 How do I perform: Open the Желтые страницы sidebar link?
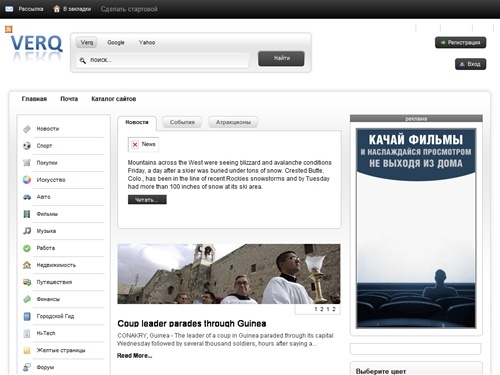point(61,350)
